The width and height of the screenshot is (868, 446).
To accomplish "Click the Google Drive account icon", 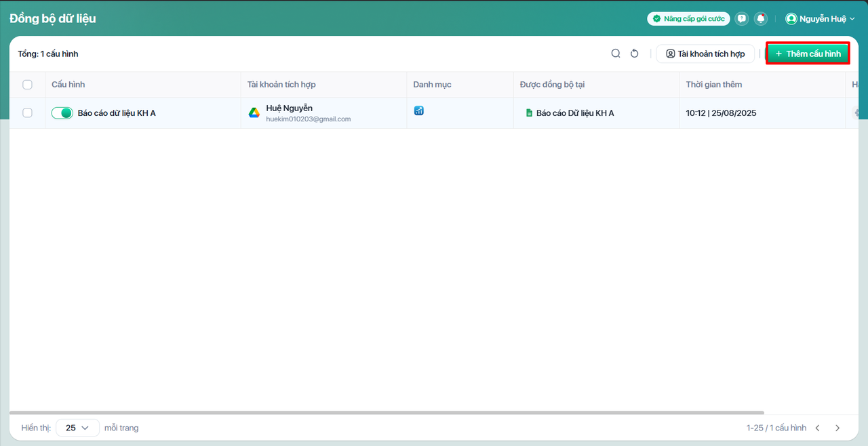I will pos(254,113).
